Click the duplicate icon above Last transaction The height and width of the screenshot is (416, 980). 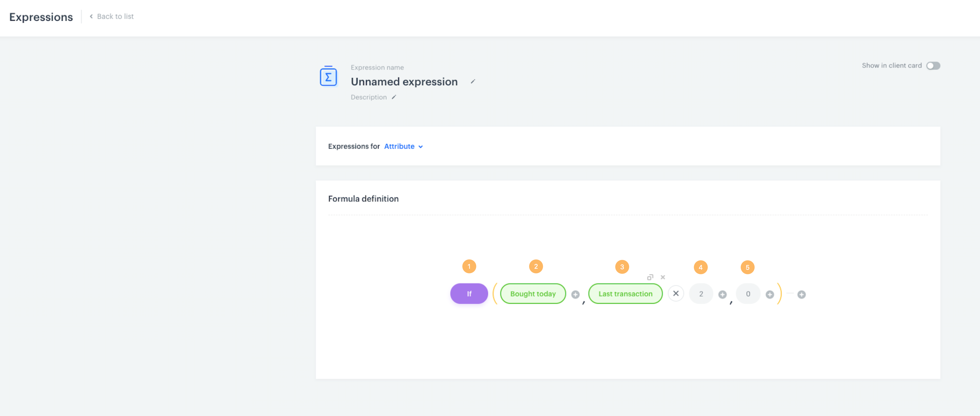[x=650, y=277]
